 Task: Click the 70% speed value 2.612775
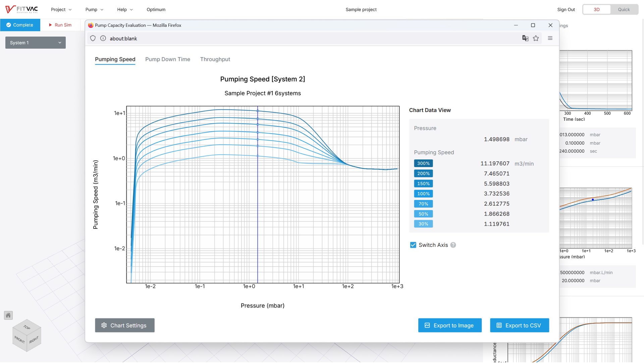click(x=496, y=204)
